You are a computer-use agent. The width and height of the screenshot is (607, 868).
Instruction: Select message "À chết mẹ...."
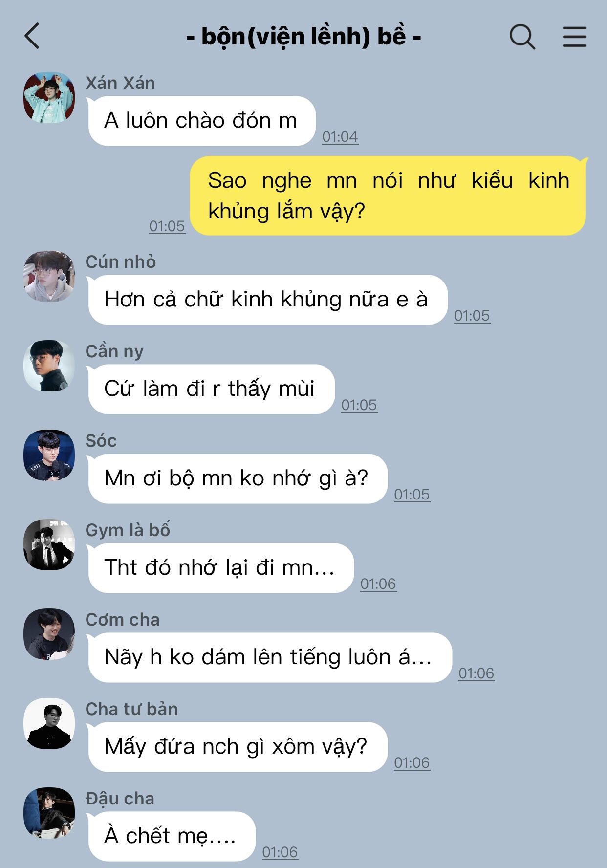pyautogui.click(x=172, y=836)
